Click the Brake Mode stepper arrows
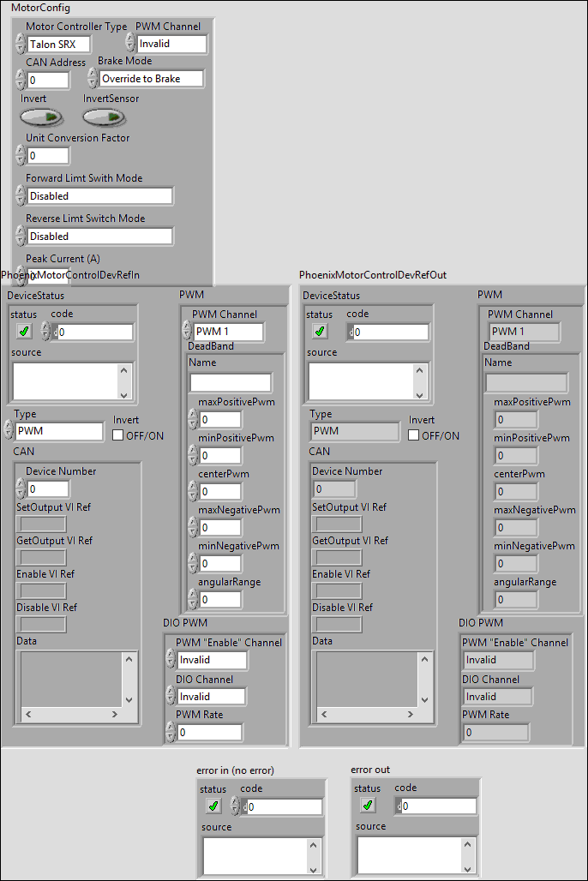Image resolution: width=588 pixels, height=881 pixels. coord(93,79)
